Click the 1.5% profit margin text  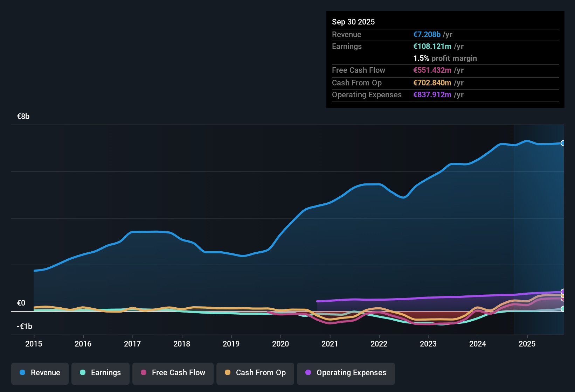[445, 58]
